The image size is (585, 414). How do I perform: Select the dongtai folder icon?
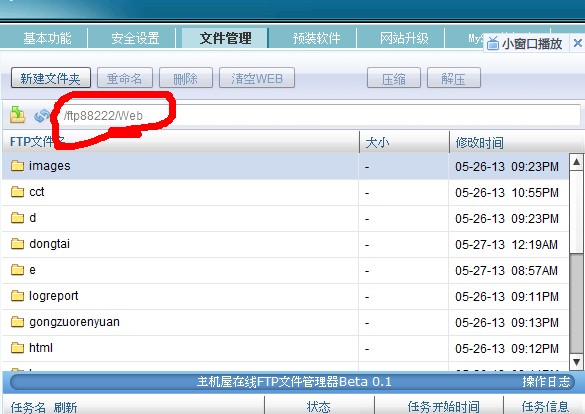[17, 244]
